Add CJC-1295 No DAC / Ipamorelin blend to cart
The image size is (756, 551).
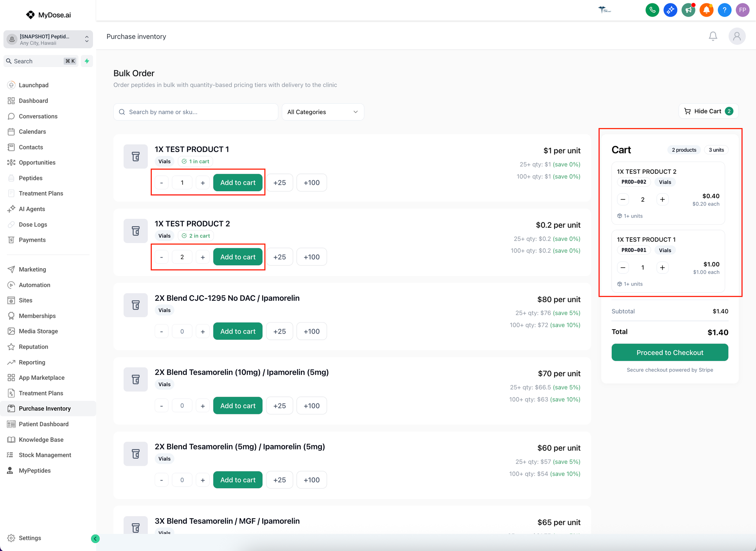[x=238, y=331]
